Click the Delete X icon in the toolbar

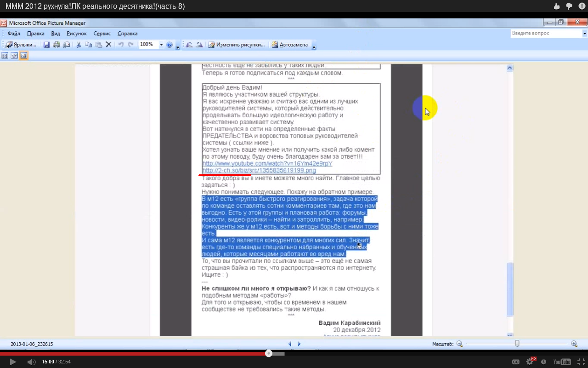[109, 45]
